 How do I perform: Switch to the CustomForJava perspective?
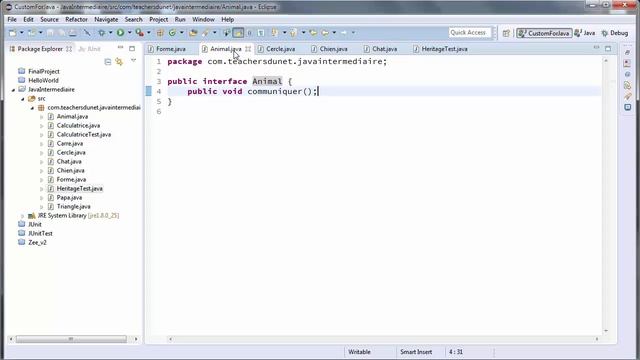tap(544, 33)
